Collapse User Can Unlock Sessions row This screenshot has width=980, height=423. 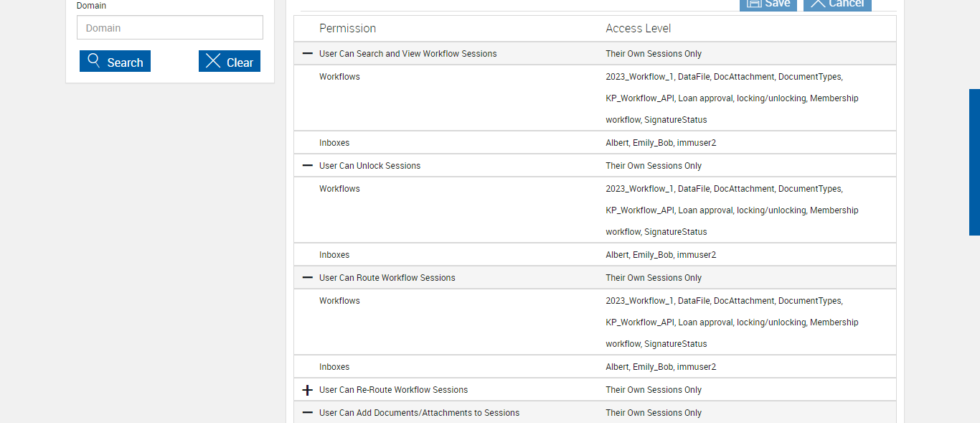coord(308,166)
